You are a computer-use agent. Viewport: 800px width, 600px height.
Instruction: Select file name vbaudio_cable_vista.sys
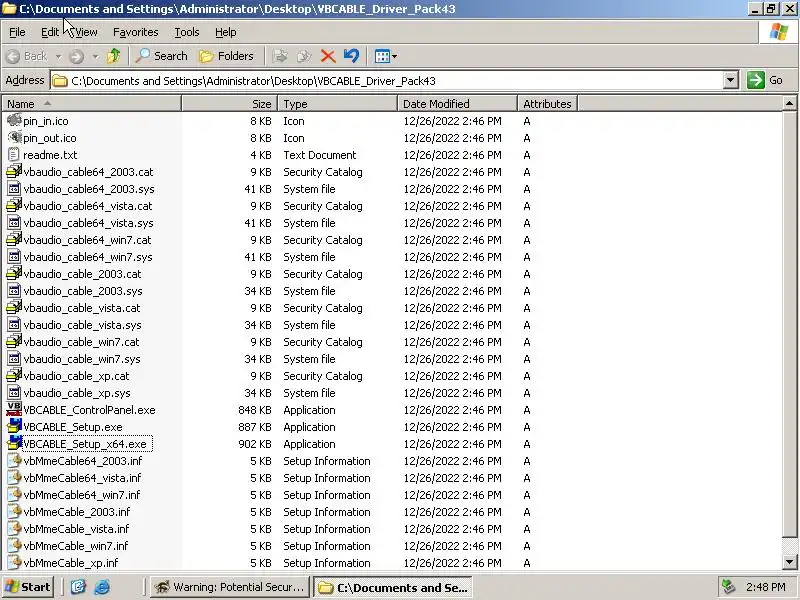coord(82,325)
